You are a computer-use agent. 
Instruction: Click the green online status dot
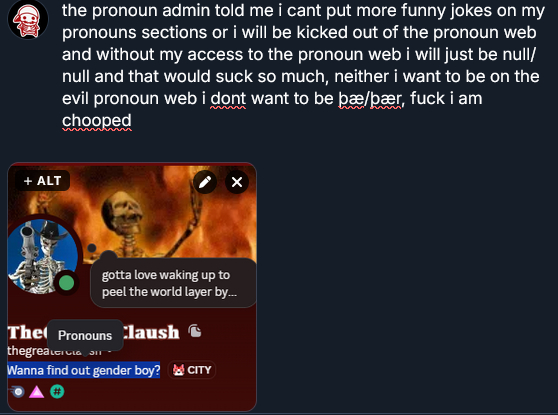pos(67,283)
